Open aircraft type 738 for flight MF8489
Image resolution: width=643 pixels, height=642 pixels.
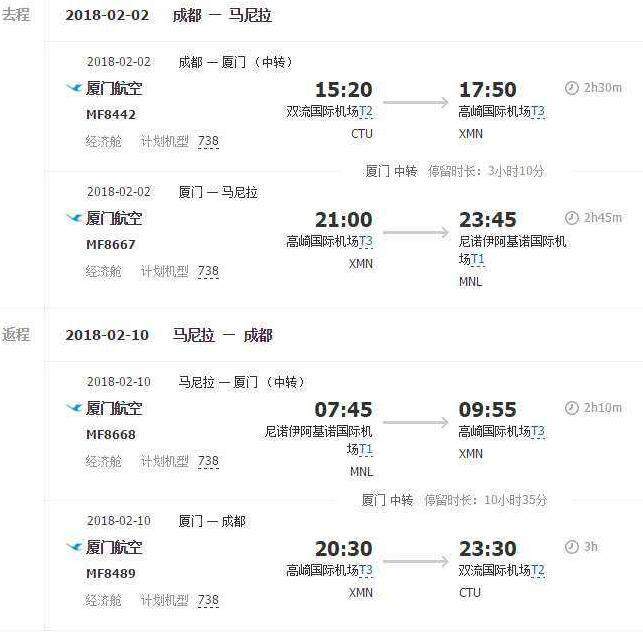coord(208,601)
